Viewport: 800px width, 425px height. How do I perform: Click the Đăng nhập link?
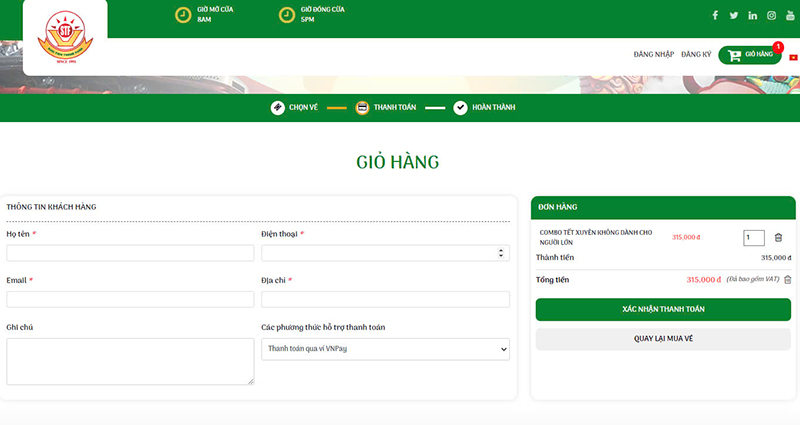pyautogui.click(x=654, y=54)
